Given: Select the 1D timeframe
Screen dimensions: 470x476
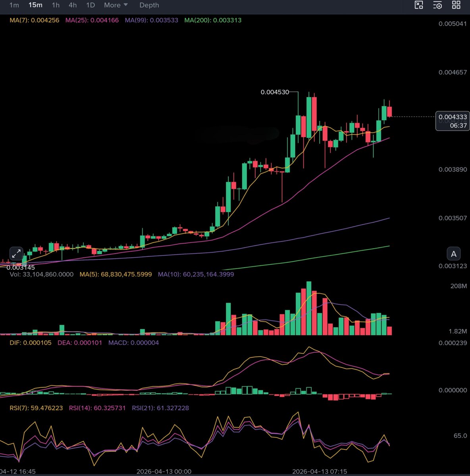Looking at the screenshot, I should point(91,5).
